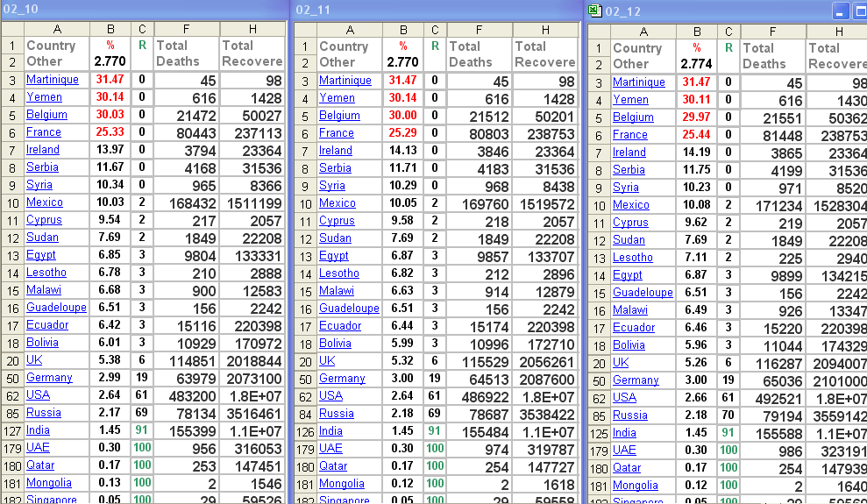
Task: Select the UK total deaths cell 116287
Action: pos(772,363)
